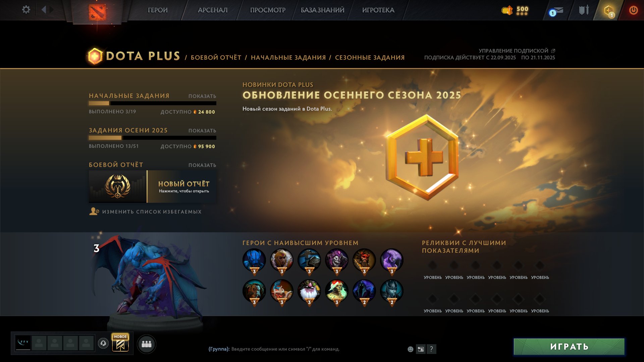
Task: Click the Задания осени 2025 progress bar
Action: point(153,138)
